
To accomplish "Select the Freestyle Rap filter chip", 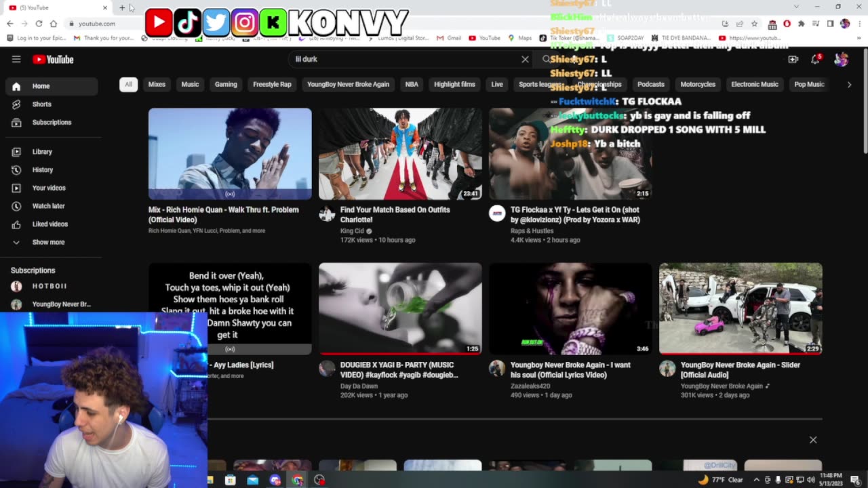I will tap(272, 84).
